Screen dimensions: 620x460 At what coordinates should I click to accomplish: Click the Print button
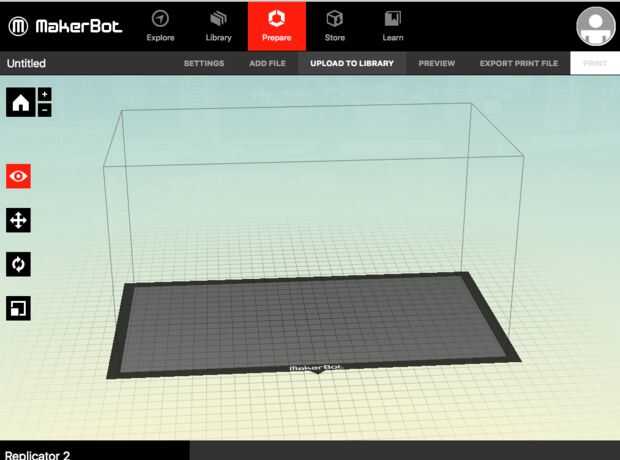pyautogui.click(x=595, y=63)
